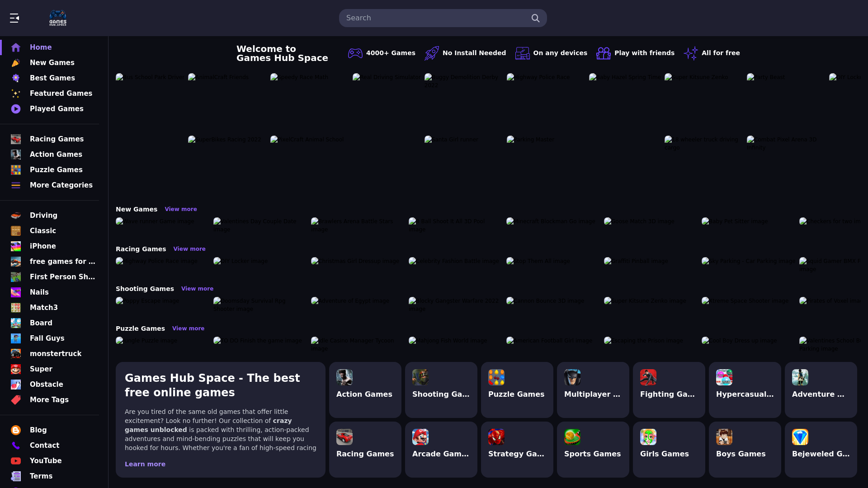Collapse the sidebar menu toggle icon
The height and width of the screenshot is (488, 868).
[x=14, y=18]
